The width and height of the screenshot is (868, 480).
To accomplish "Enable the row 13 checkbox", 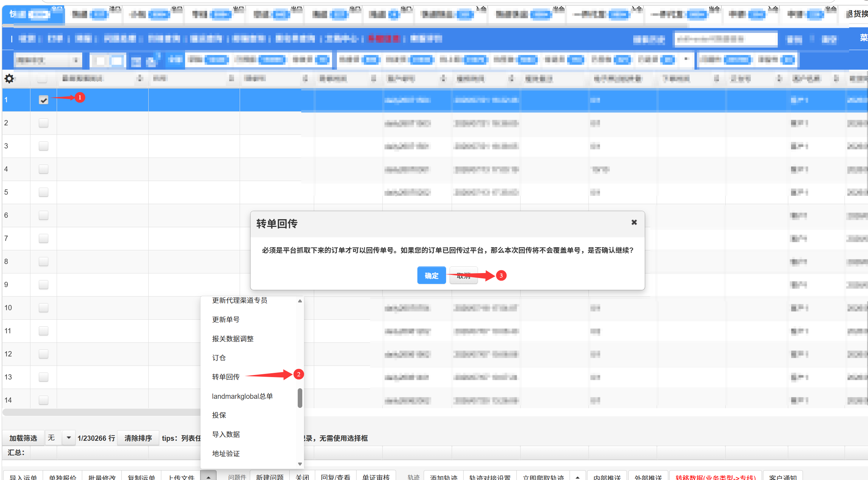I will click(x=43, y=377).
